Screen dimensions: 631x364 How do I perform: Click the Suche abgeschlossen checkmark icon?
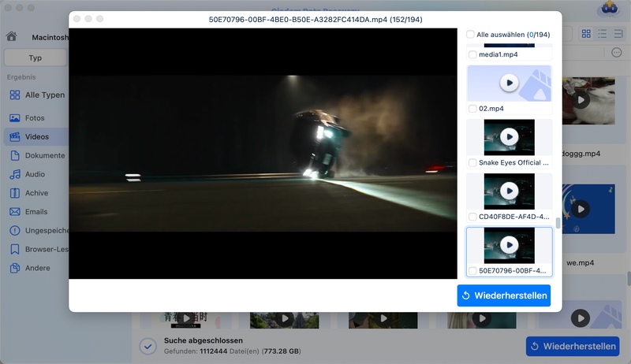click(148, 346)
